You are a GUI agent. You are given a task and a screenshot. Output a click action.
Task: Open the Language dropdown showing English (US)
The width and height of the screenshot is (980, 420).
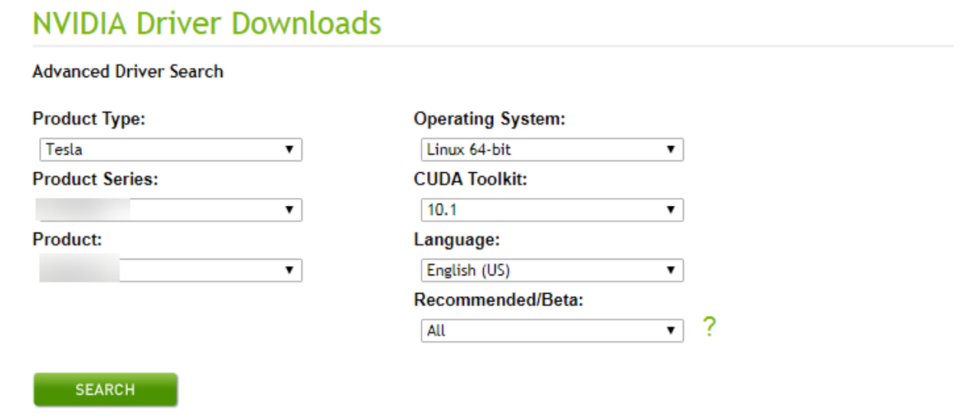[552, 270]
